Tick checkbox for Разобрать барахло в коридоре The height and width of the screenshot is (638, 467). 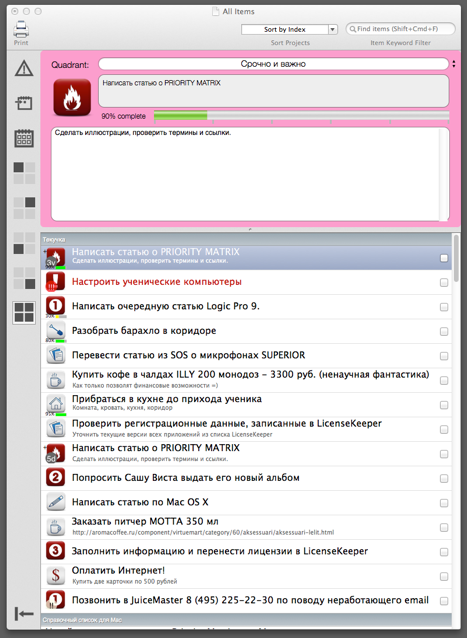444,332
